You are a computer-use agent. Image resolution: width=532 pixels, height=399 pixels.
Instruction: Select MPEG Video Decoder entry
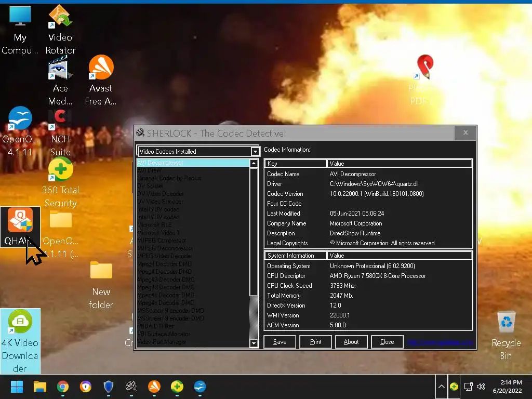pos(193,256)
